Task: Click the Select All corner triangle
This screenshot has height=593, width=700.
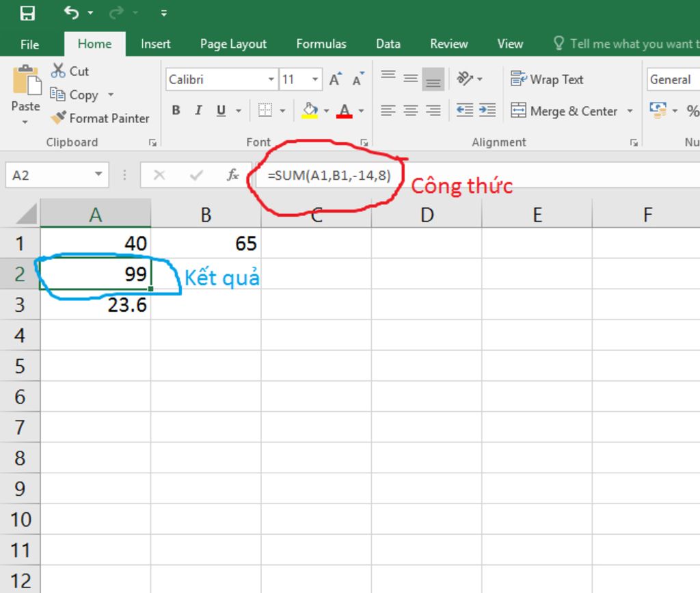Action: [x=27, y=213]
